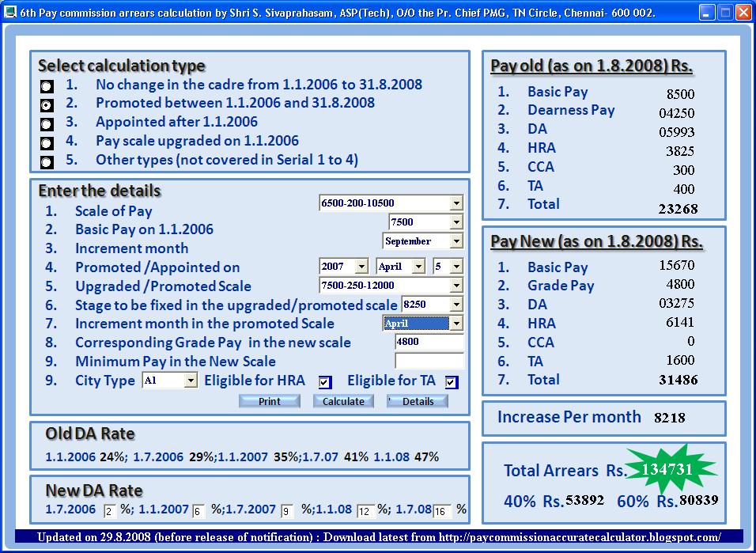Click the Pay old Basic Pay value 8500
Screen dimensions: 756x553
pos(680,94)
